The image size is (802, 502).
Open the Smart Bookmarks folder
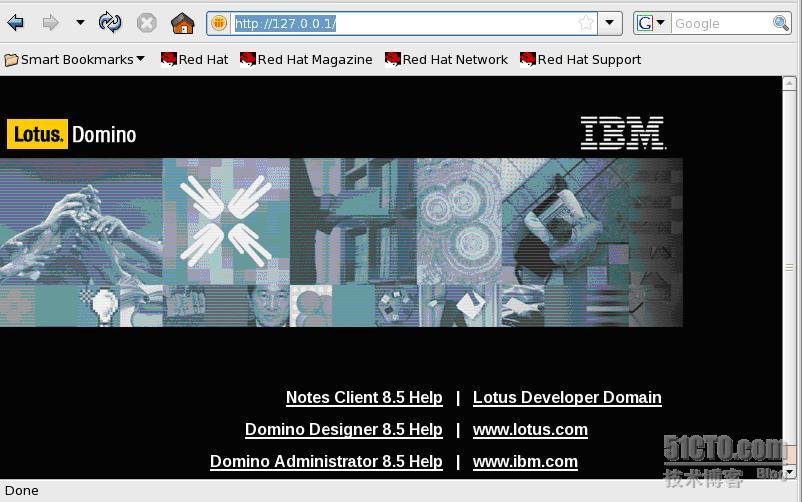[x=75, y=59]
